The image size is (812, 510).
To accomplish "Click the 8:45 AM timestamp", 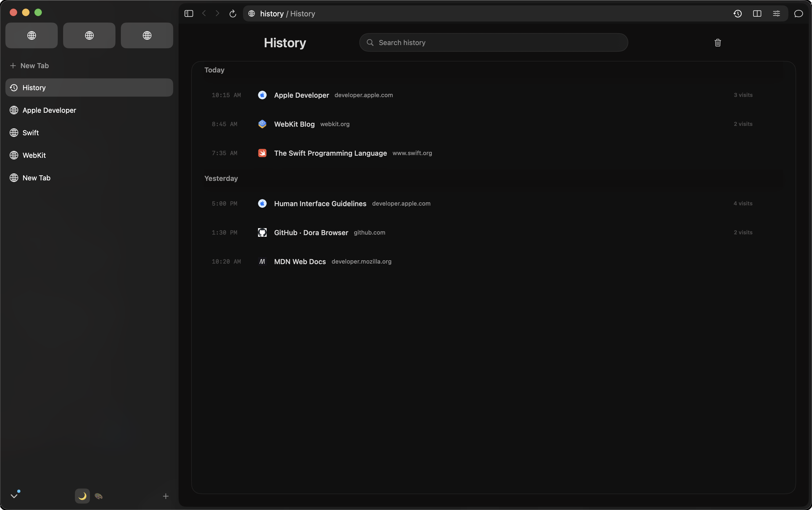I will point(224,124).
